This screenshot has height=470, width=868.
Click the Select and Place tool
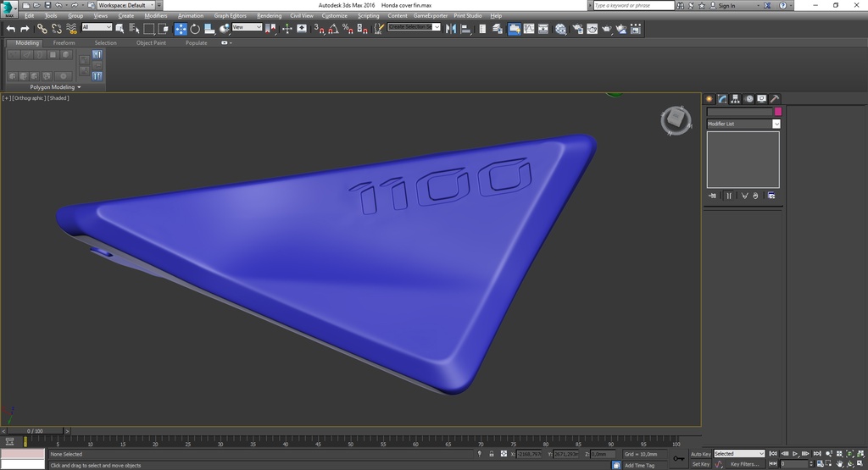[224, 29]
